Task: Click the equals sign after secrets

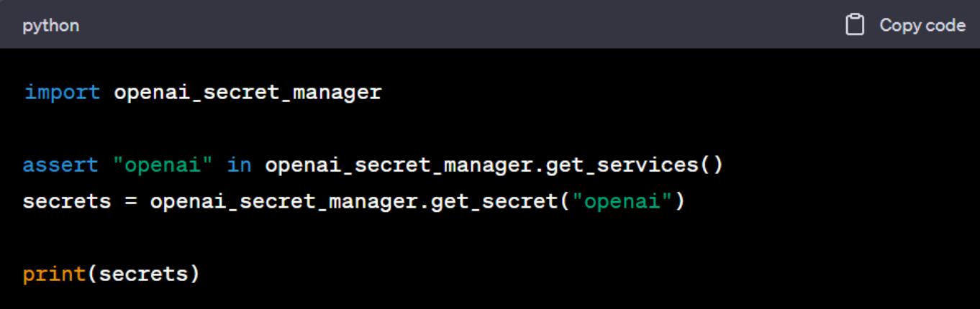Action: click(x=130, y=202)
